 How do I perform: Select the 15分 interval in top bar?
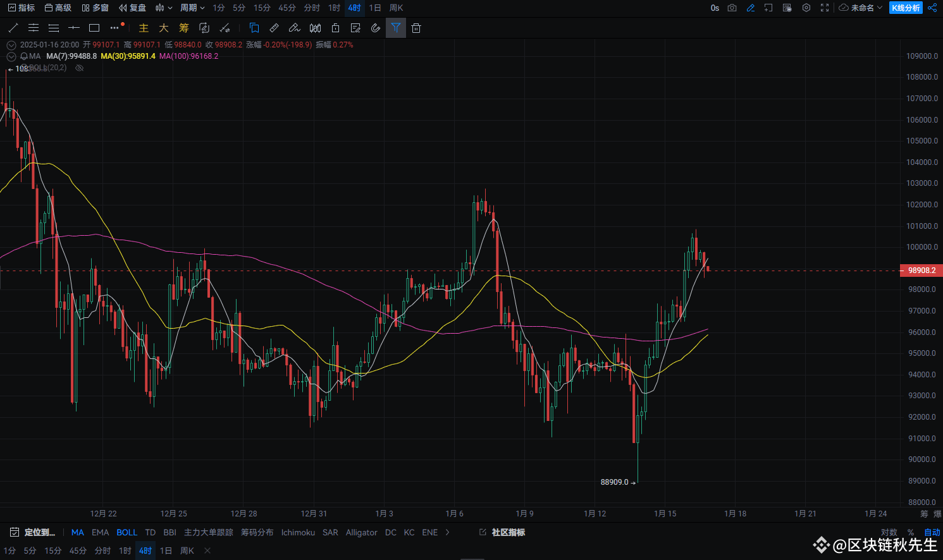(262, 8)
